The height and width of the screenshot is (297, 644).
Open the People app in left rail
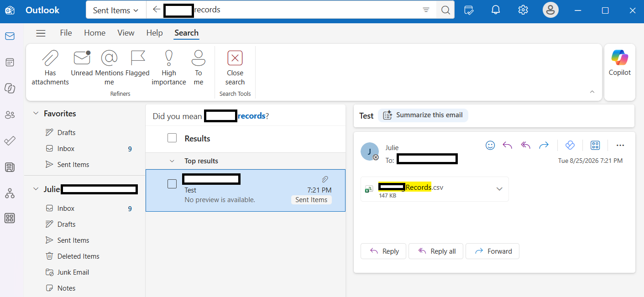[10, 115]
